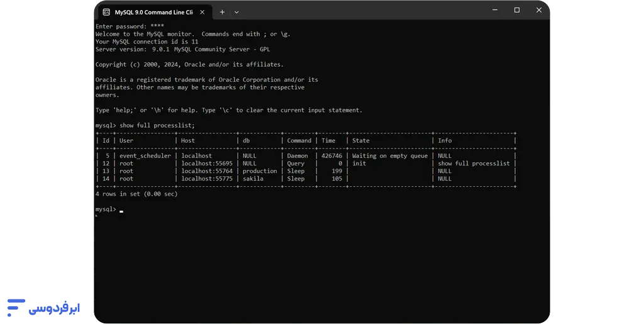Image resolution: width=644 pixels, height=324 pixels.
Task: Click 'Waiting on empty queue' state cell
Action: coord(390,155)
